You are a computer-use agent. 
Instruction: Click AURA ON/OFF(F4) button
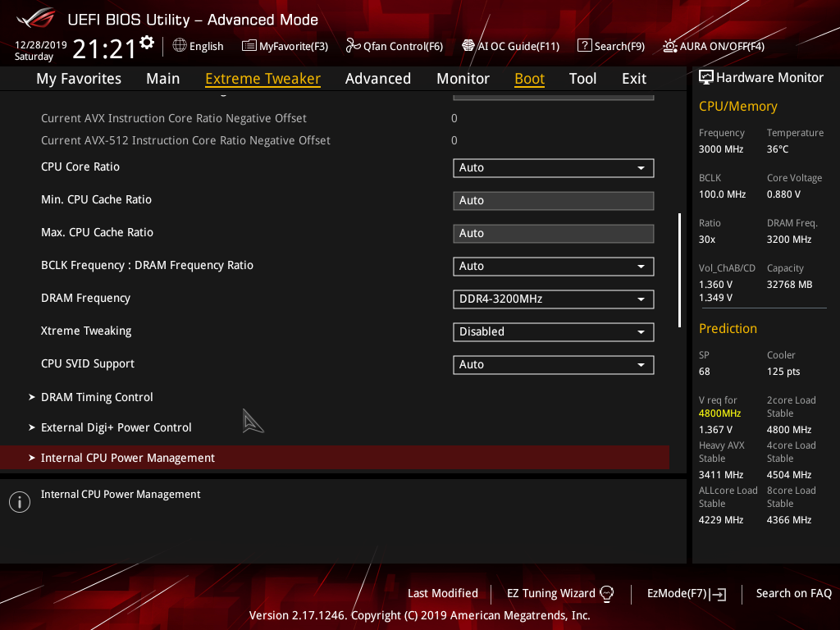click(714, 46)
